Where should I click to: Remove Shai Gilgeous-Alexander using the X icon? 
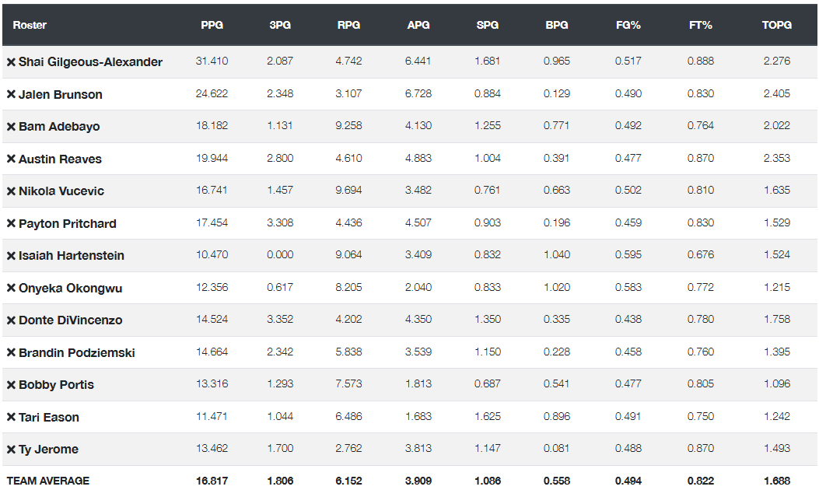pos(11,62)
